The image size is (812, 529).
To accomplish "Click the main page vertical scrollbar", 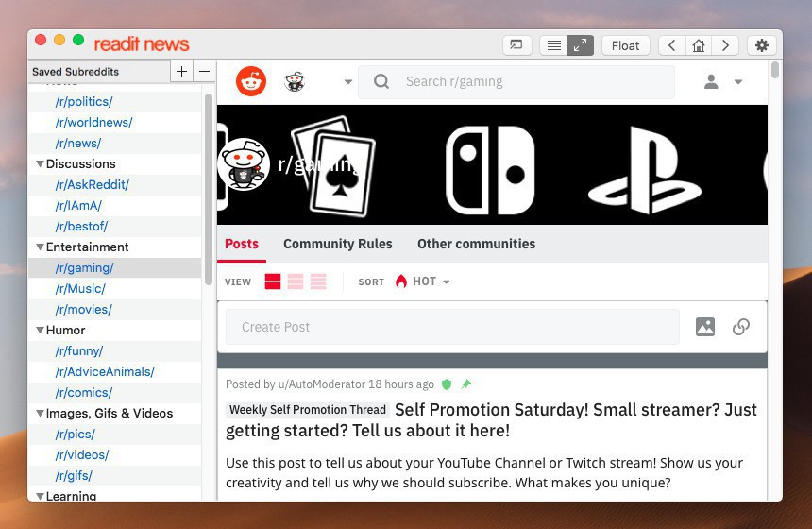I will coord(775,69).
